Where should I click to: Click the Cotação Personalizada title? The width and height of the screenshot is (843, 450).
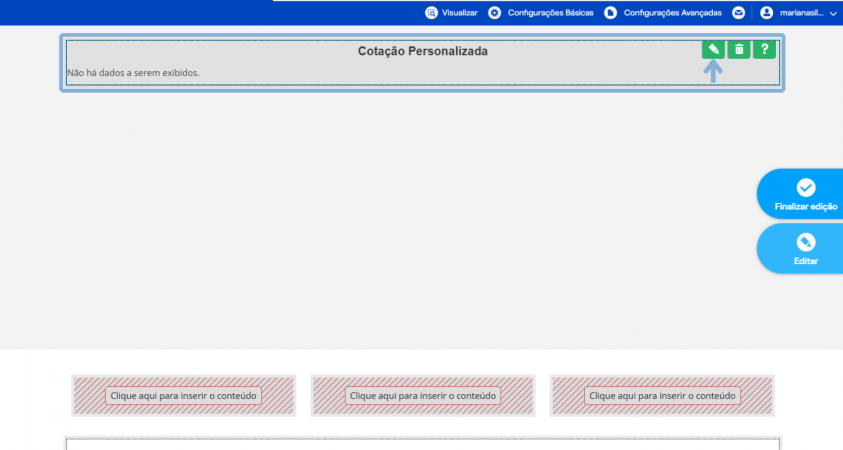[423, 51]
